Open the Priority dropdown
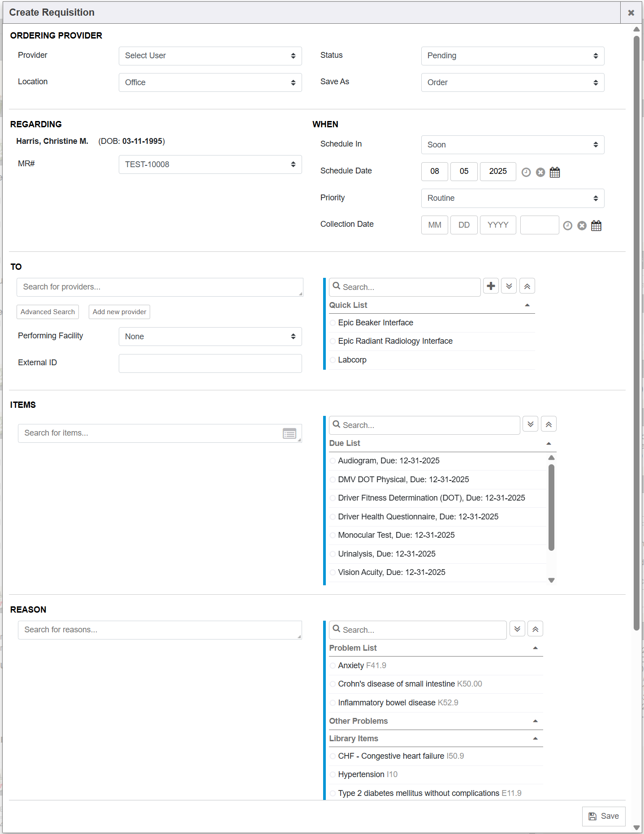644x834 pixels. [512, 198]
